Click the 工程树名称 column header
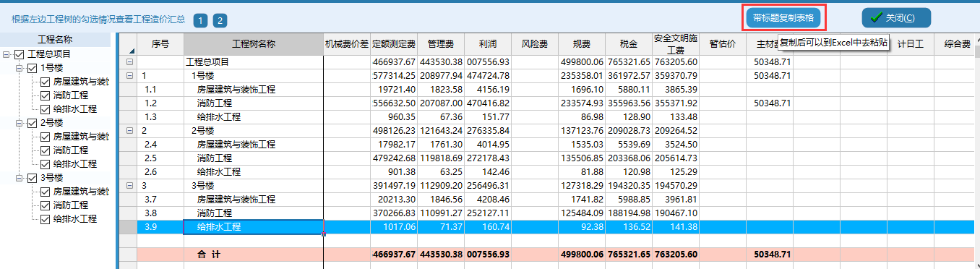This screenshot has width=980, height=269. (254, 44)
